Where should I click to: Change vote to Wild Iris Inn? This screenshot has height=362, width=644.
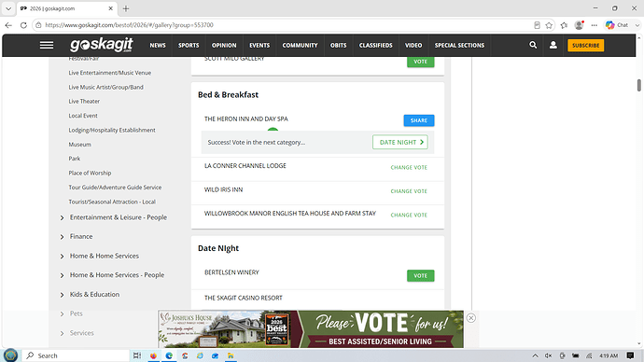tap(409, 191)
